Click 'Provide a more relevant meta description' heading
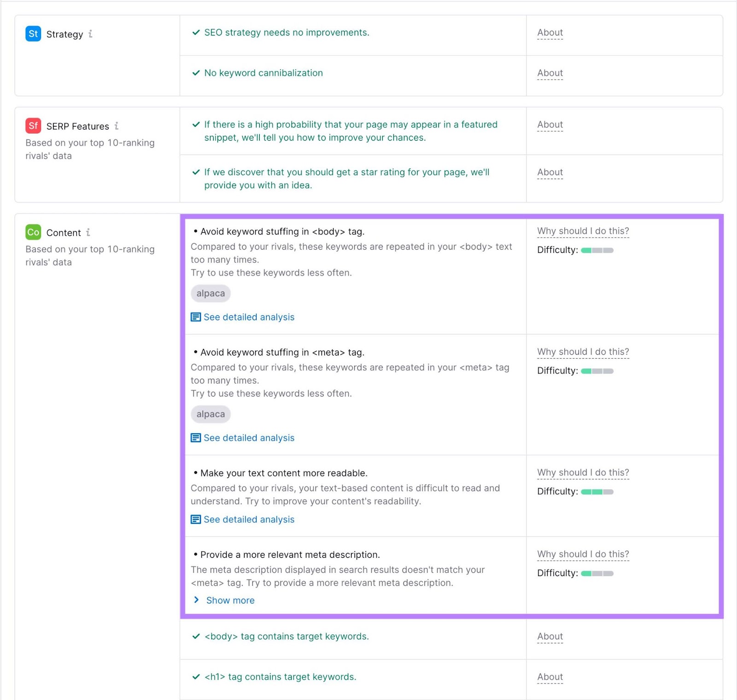 290,554
